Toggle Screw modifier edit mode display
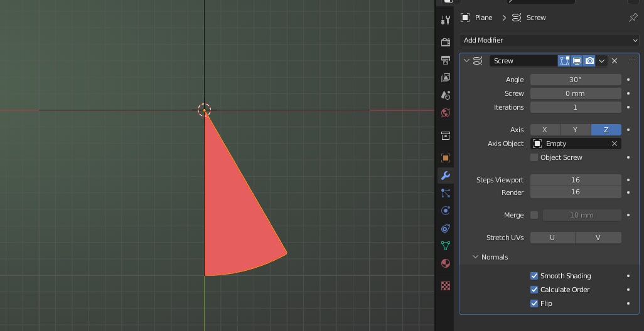 click(564, 61)
